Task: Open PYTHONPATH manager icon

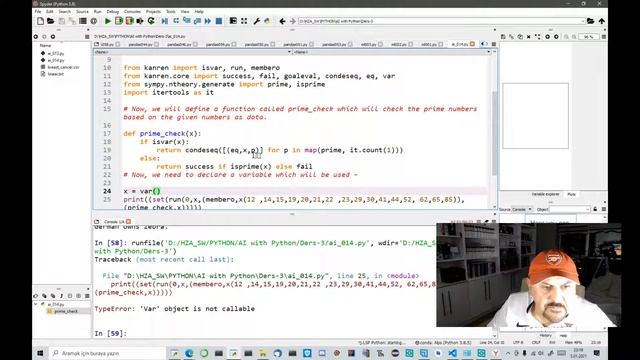Action: [x=267, y=21]
